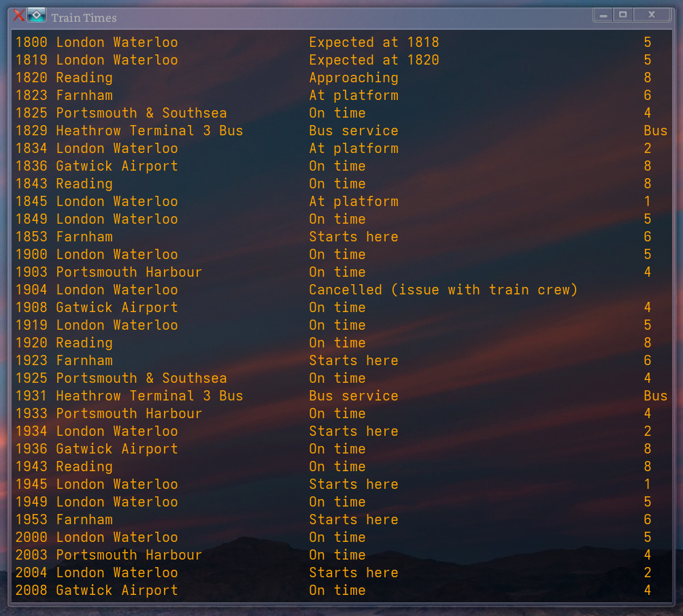This screenshot has height=616, width=683.
Task: Select the 1819 London Waterloo entry
Action: (341, 60)
